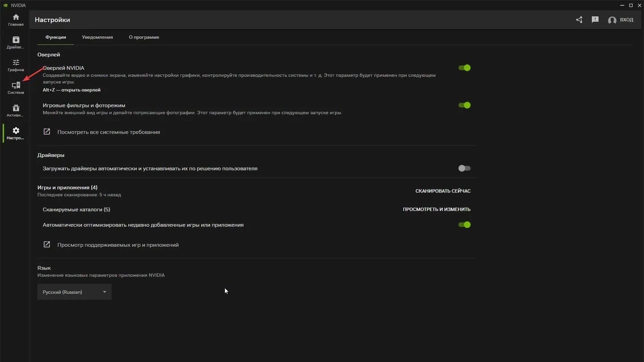Screen dimensions: 644x362
Task: Open Посмотреть все системные требования link
Action: pos(109,132)
